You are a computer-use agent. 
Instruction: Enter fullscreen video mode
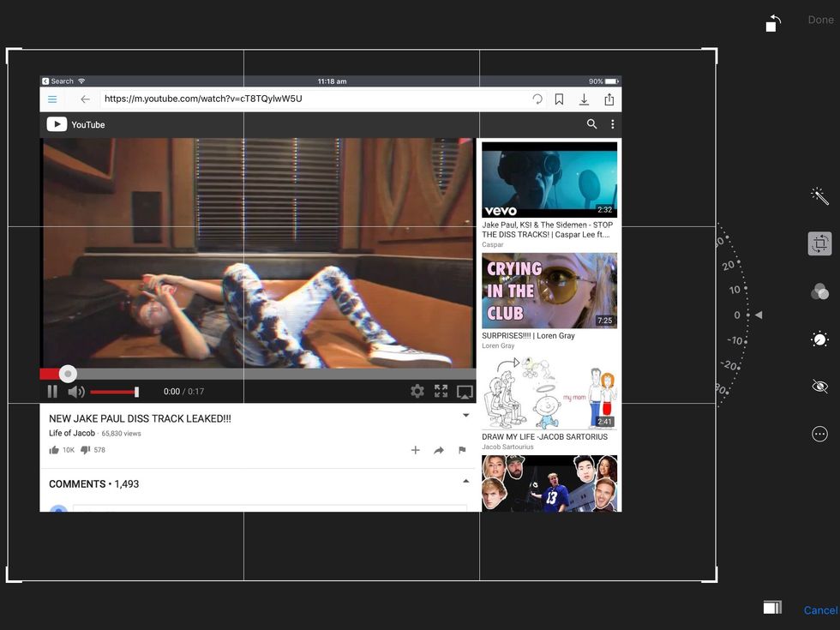point(441,391)
